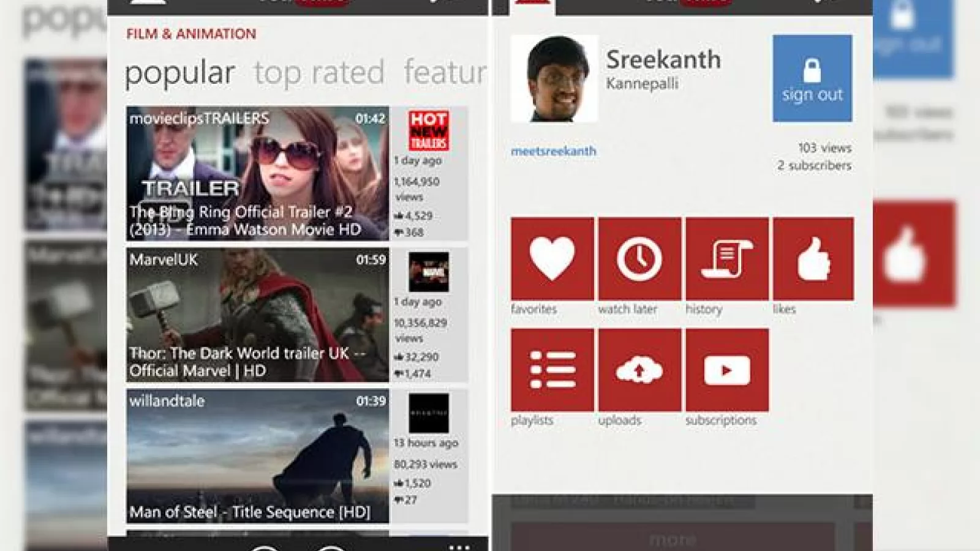Switch to the featured tab

click(445, 73)
